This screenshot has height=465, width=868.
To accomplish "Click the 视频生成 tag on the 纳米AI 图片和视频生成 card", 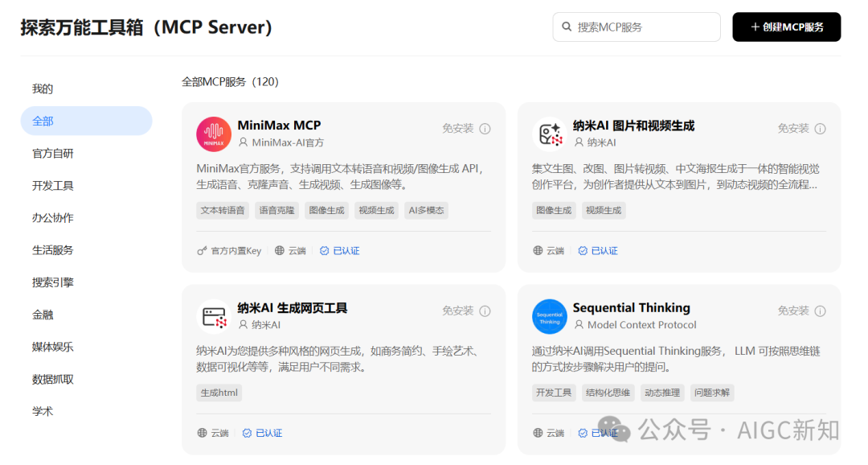I will pos(604,211).
